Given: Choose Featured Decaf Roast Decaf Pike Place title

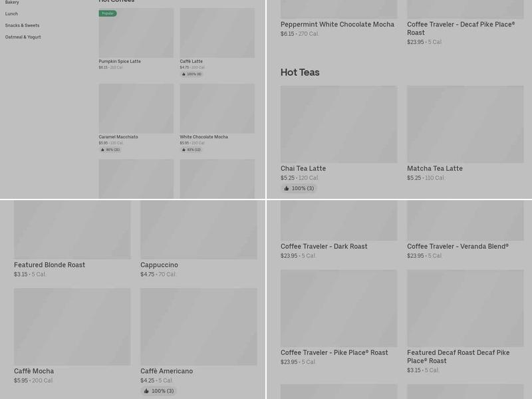Looking at the screenshot, I should point(458,357).
